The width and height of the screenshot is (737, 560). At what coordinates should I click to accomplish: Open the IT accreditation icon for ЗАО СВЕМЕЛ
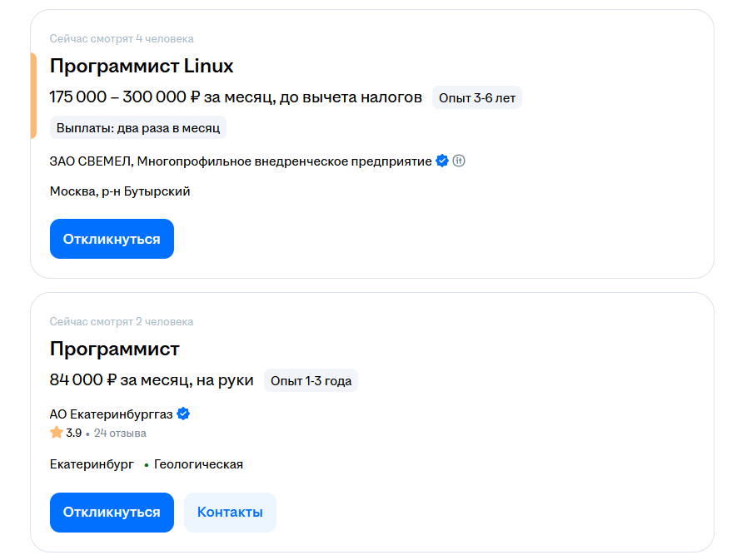tap(460, 161)
